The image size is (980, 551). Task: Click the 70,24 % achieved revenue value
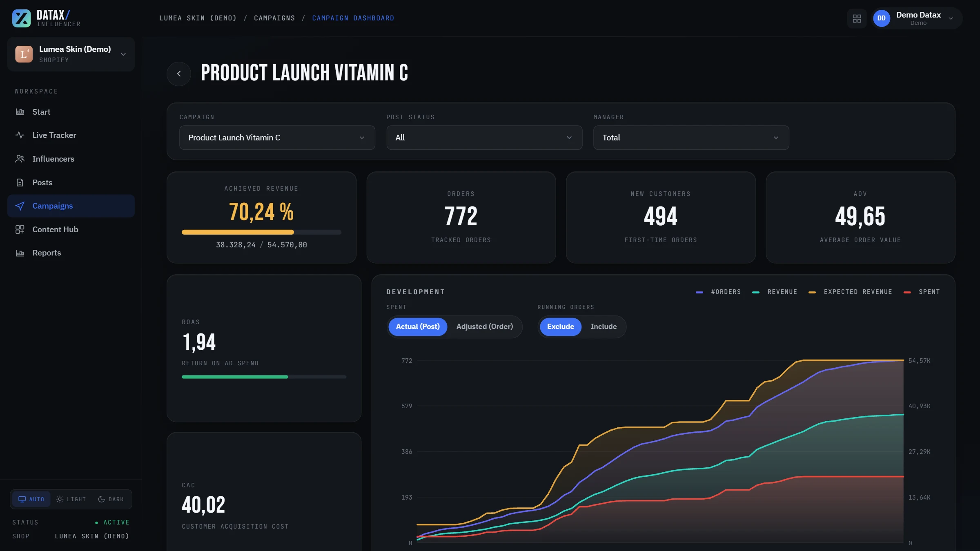261,212
